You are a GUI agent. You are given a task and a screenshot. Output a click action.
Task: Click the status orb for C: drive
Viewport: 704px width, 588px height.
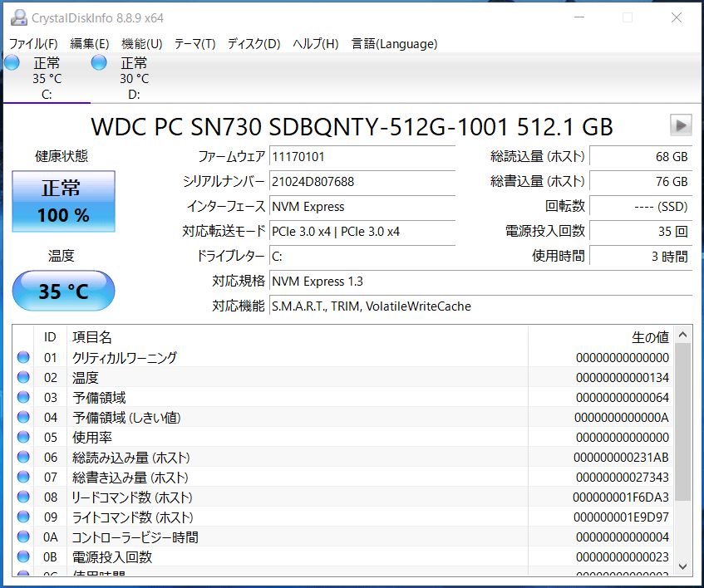pyautogui.click(x=12, y=63)
